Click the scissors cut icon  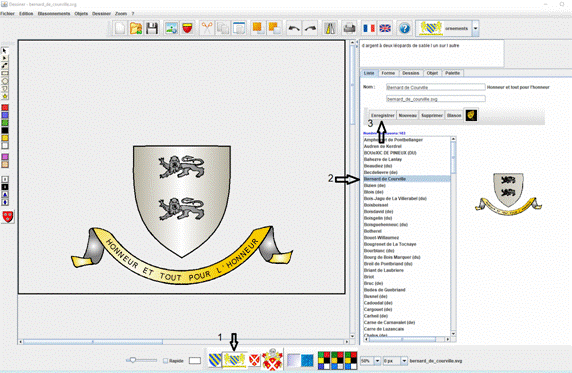(207, 28)
